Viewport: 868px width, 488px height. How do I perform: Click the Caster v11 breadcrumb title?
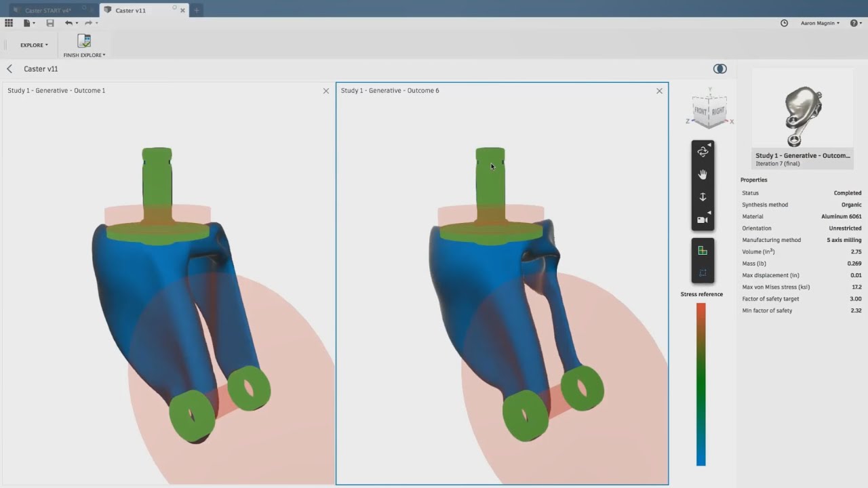tap(41, 69)
